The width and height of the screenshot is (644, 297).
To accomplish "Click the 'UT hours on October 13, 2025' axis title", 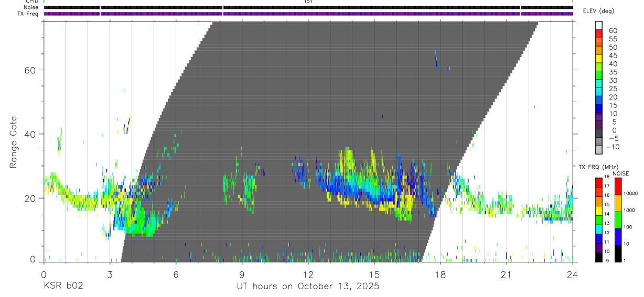I will [x=307, y=287].
